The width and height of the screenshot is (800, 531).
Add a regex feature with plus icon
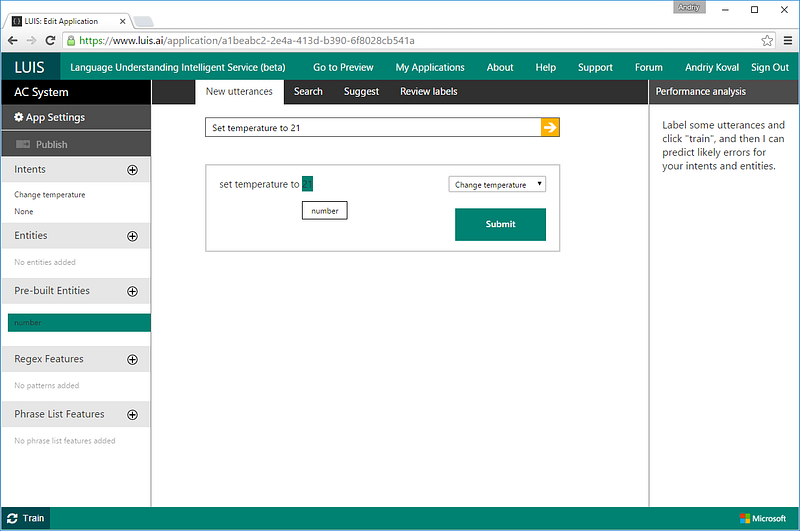click(x=132, y=360)
